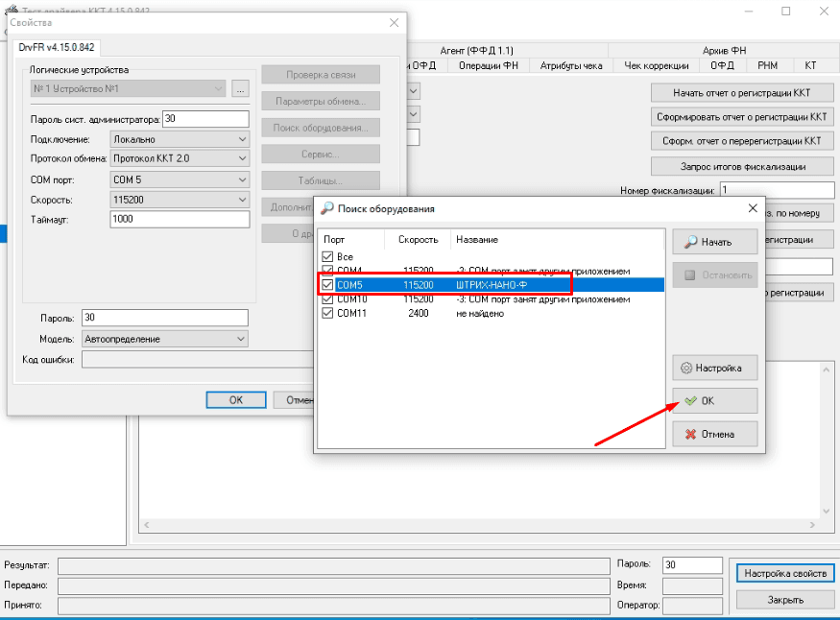Close the Свойства window with X

coord(394,22)
